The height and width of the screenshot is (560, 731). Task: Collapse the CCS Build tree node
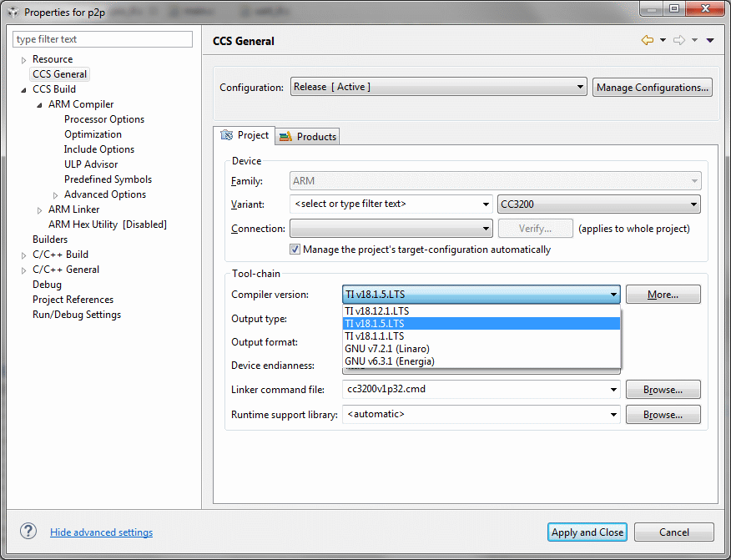[23, 90]
